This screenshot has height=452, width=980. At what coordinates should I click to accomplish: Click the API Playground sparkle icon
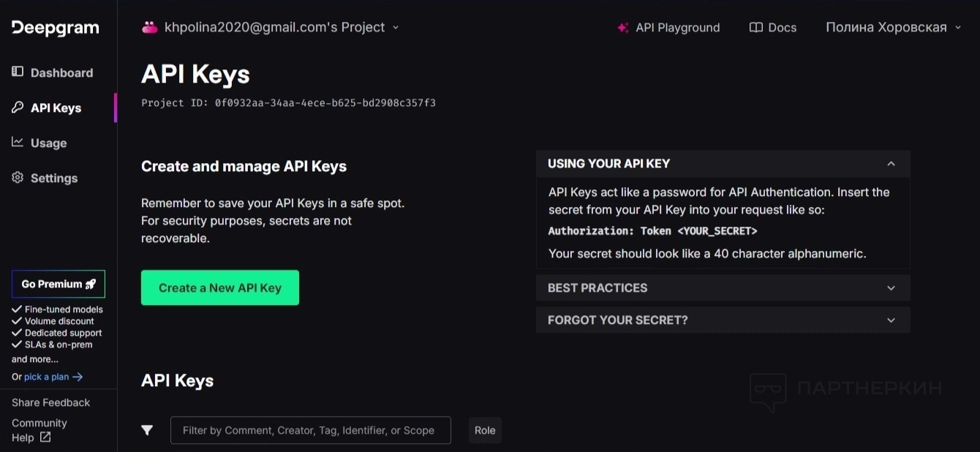click(623, 28)
